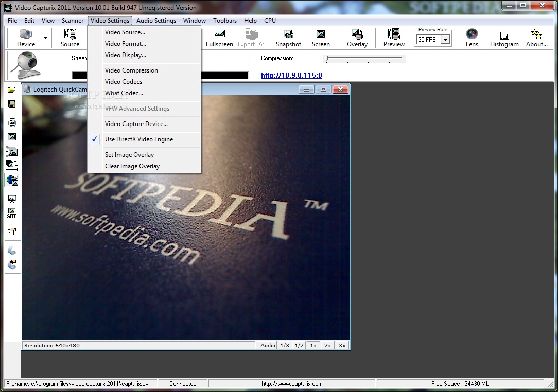Open Video Display... menu entry
The width and height of the screenshot is (558, 392).
(144, 55)
